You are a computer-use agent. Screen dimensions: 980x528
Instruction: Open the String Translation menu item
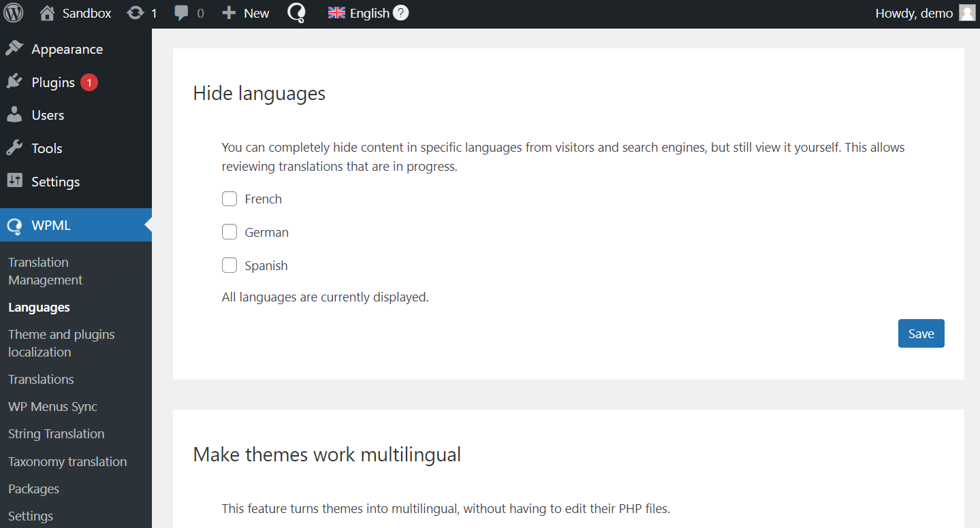(56, 433)
